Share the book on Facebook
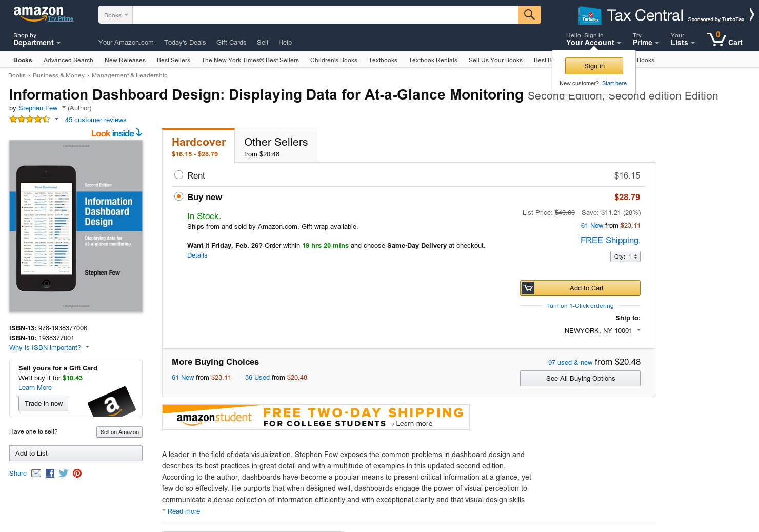Screen dimensions: 759x532 [50, 473]
